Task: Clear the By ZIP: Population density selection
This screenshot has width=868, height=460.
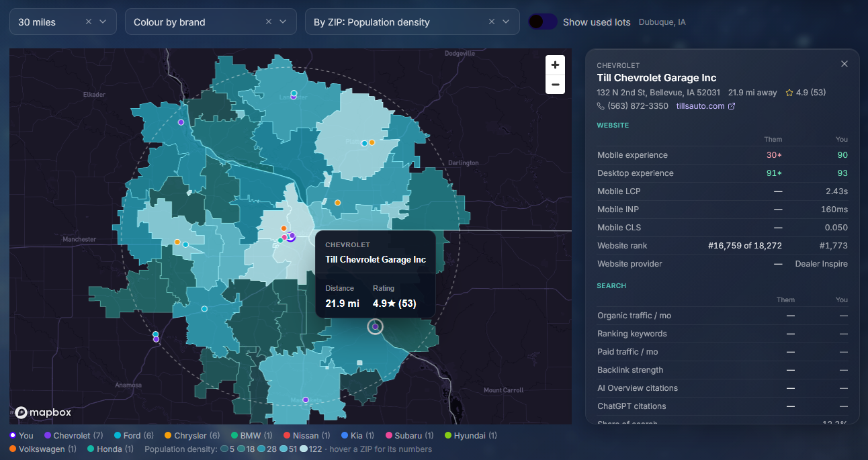Action: [x=492, y=21]
